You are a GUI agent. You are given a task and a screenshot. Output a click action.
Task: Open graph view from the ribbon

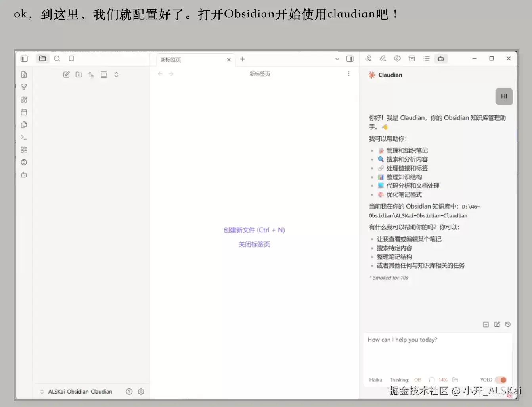point(24,87)
